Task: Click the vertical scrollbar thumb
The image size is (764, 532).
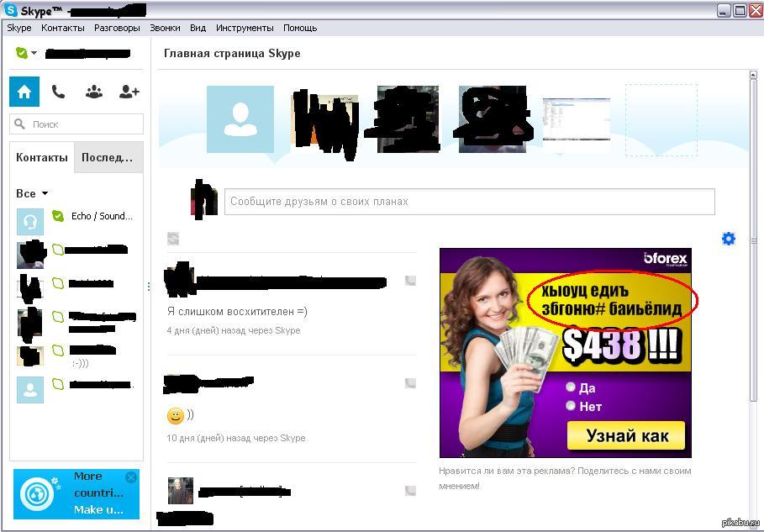Action: click(753, 240)
